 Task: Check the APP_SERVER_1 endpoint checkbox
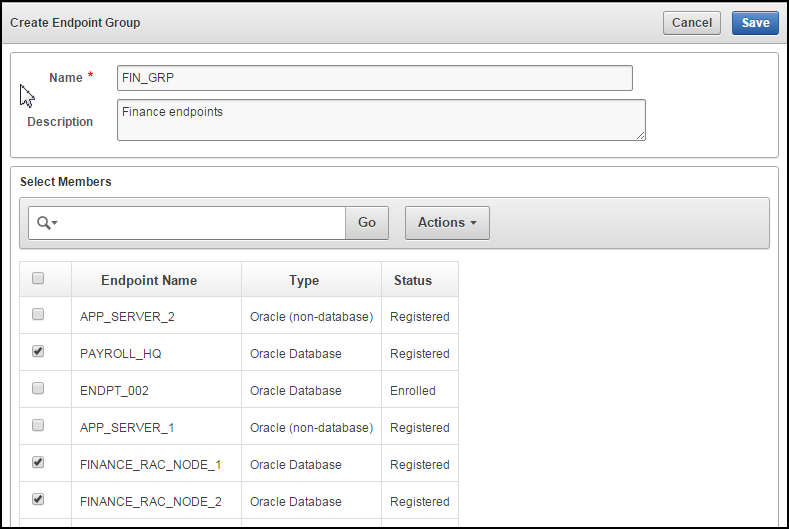tap(38, 425)
